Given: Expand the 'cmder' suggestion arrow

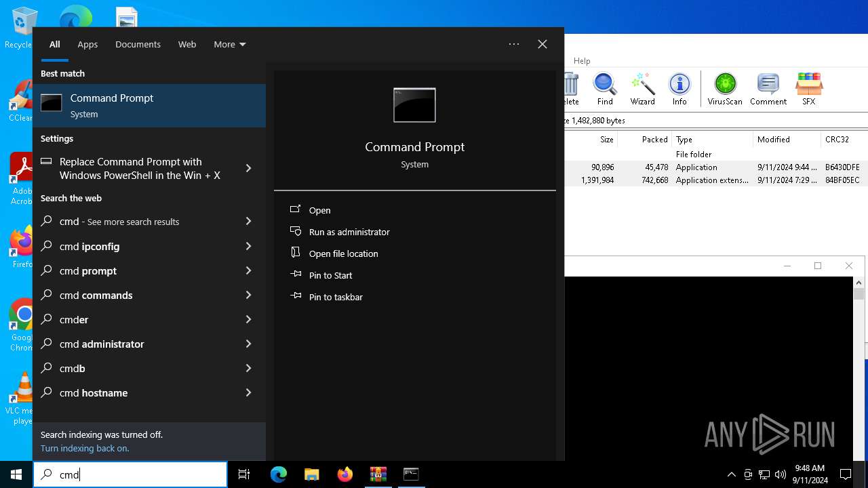Looking at the screenshot, I should (x=248, y=319).
